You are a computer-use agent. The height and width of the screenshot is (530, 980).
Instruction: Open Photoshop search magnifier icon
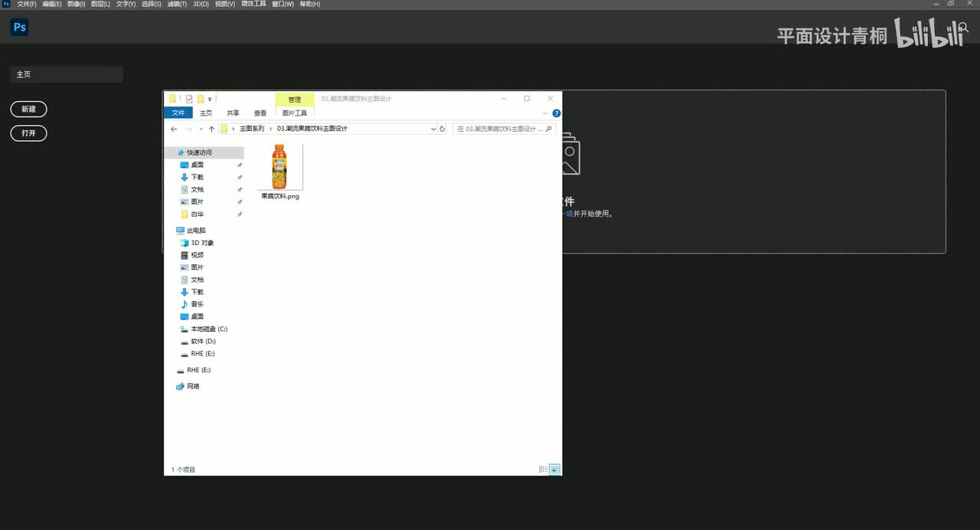pos(964,27)
